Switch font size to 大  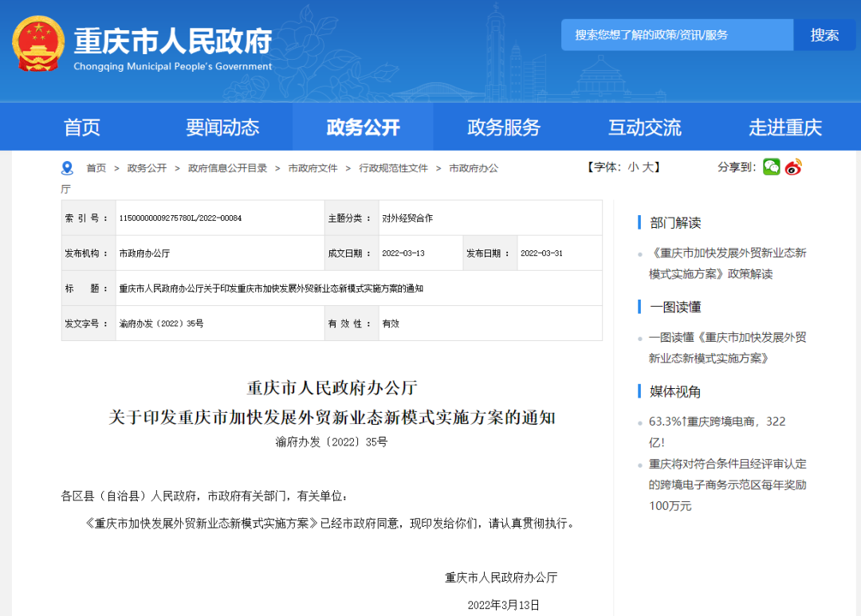pos(647,167)
